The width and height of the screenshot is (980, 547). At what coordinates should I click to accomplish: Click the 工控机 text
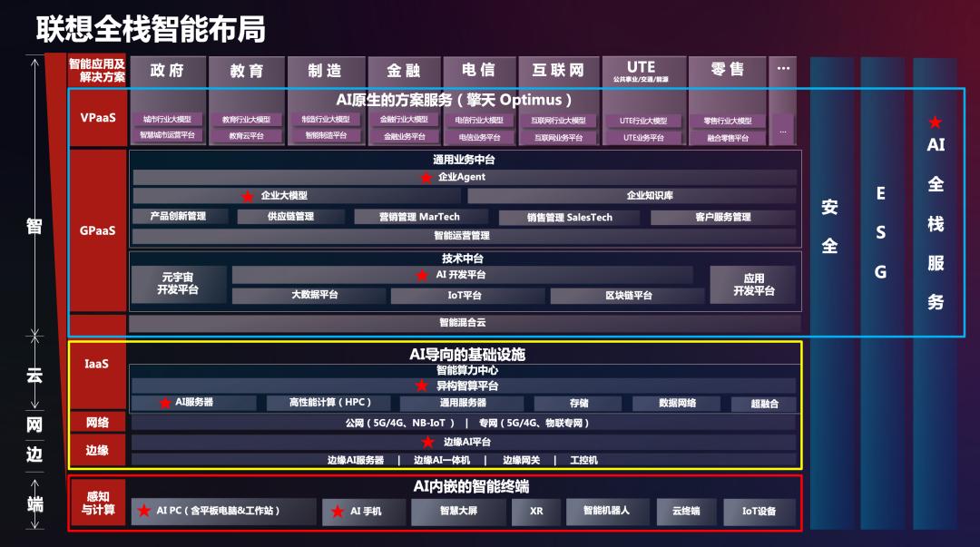pos(583,460)
